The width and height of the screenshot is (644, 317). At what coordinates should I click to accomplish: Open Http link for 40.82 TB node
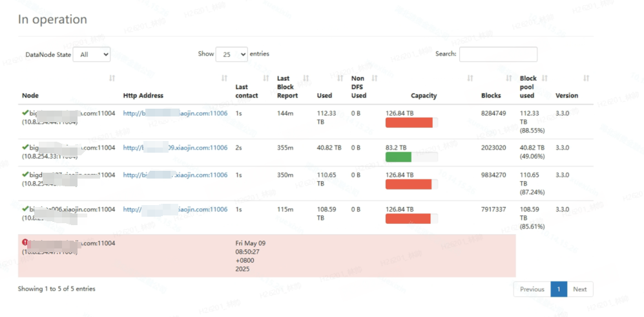[175, 148]
